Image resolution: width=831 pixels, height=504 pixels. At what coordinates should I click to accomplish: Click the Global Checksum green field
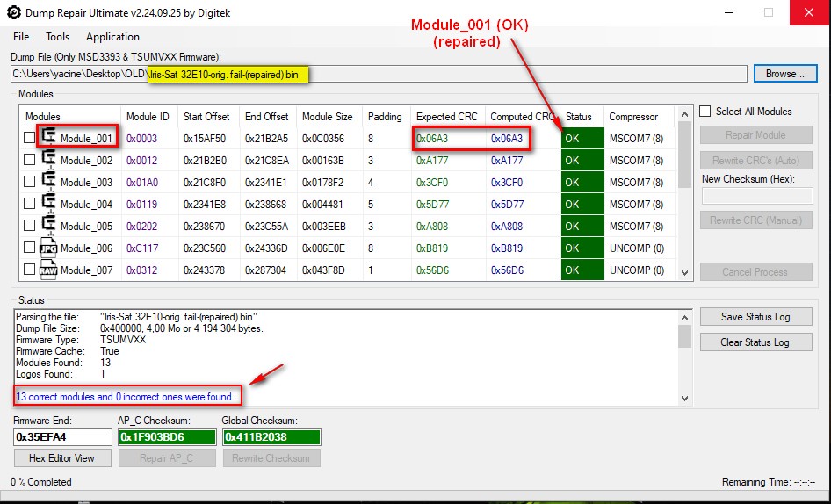pyautogui.click(x=271, y=436)
